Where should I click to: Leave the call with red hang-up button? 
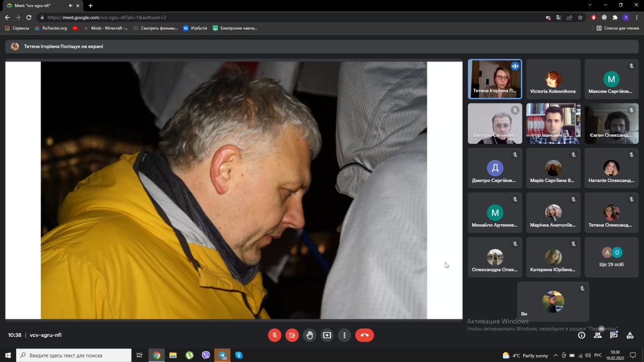[x=364, y=335]
